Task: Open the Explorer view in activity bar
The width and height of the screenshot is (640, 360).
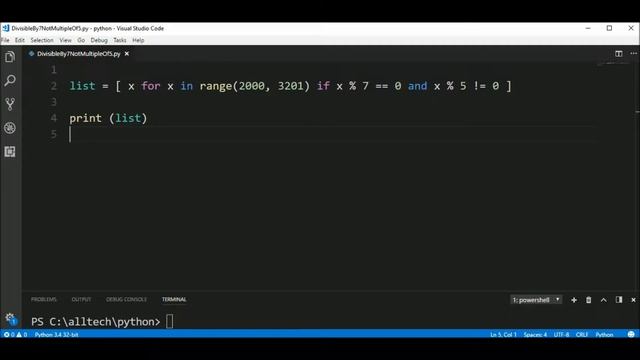Action: pos(10,57)
